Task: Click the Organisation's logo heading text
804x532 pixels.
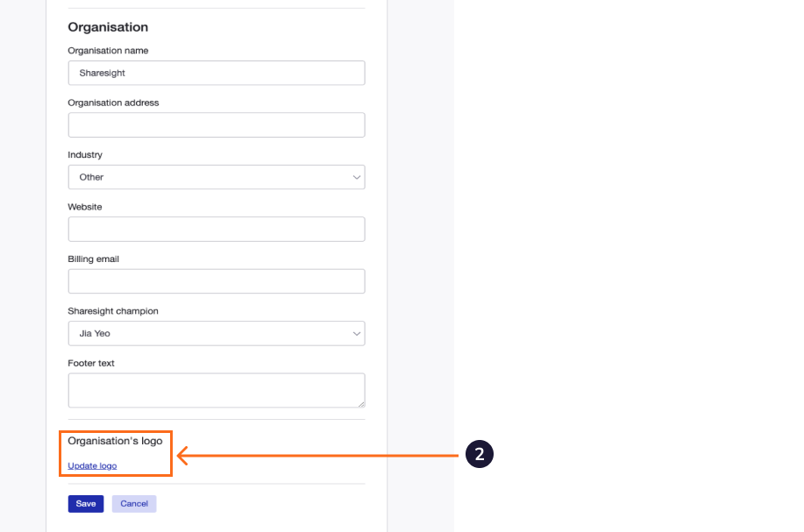Action: pyautogui.click(x=115, y=441)
